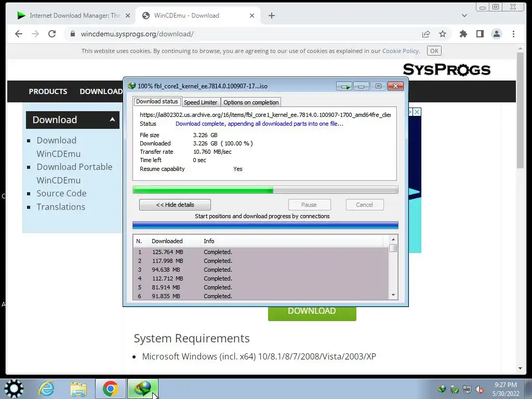Click the blue connections progress bar
This screenshot has height=399, width=532.
[265, 225]
